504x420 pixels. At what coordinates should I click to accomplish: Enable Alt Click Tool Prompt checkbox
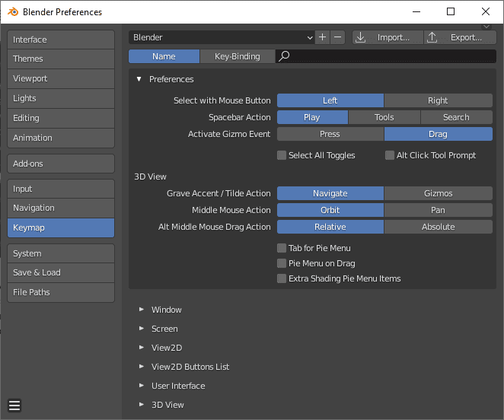pyautogui.click(x=390, y=155)
